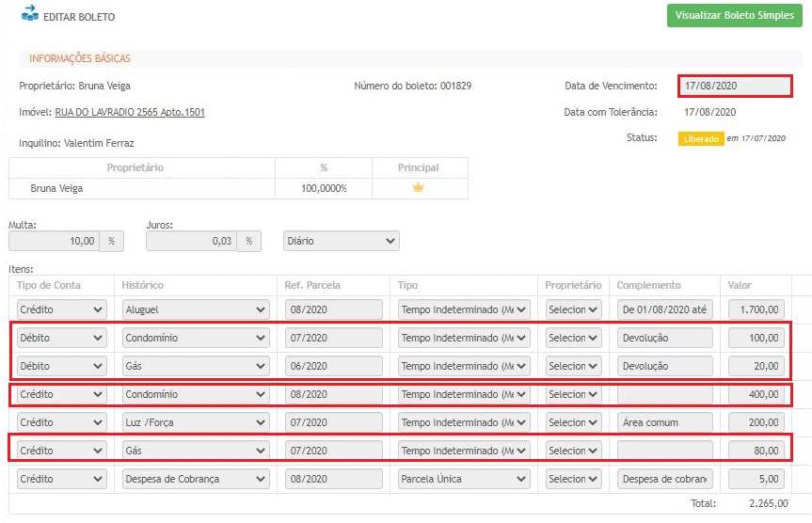812x523 pixels.
Task: Click the Informações Básicas section header
Action: 80,58
